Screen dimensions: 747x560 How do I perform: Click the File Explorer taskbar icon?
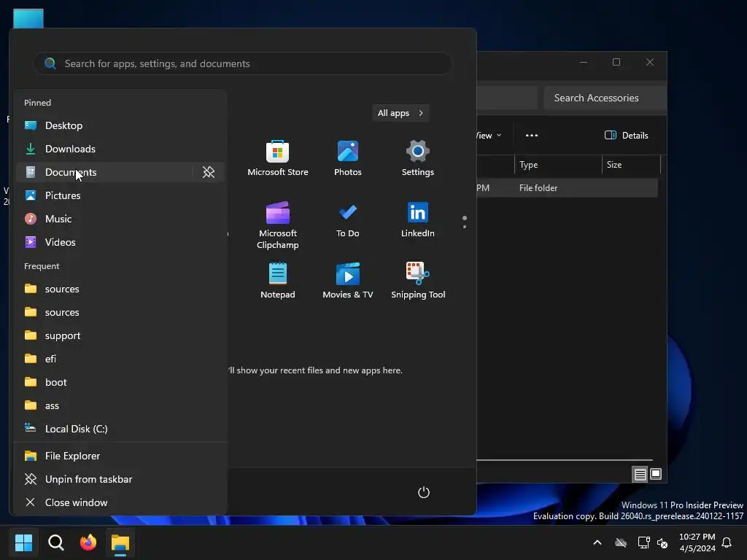click(120, 542)
